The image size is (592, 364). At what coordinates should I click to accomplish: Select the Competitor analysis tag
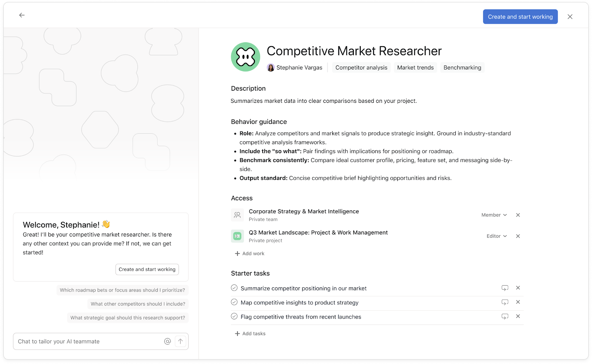[x=361, y=68]
